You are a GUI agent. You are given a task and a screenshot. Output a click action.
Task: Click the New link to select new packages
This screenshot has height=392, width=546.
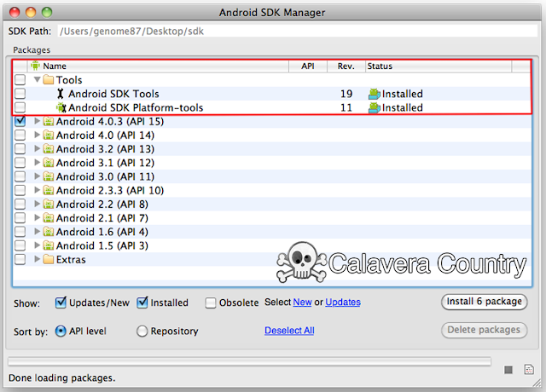click(x=302, y=302)
